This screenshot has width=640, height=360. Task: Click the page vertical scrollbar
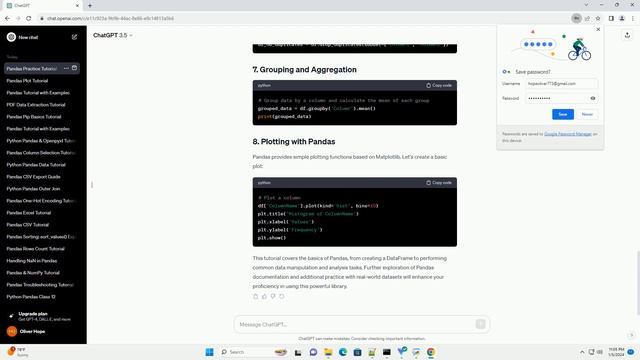pyautogui.click(x=638, y=282)
